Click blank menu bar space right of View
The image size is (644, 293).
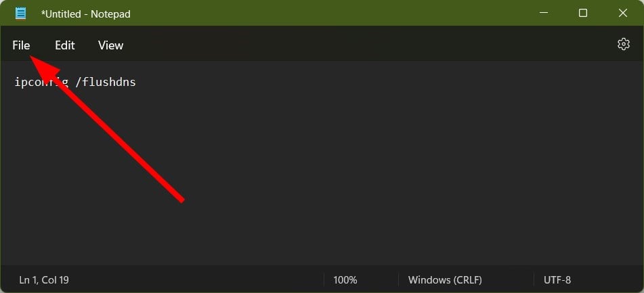tap(370, 45)
